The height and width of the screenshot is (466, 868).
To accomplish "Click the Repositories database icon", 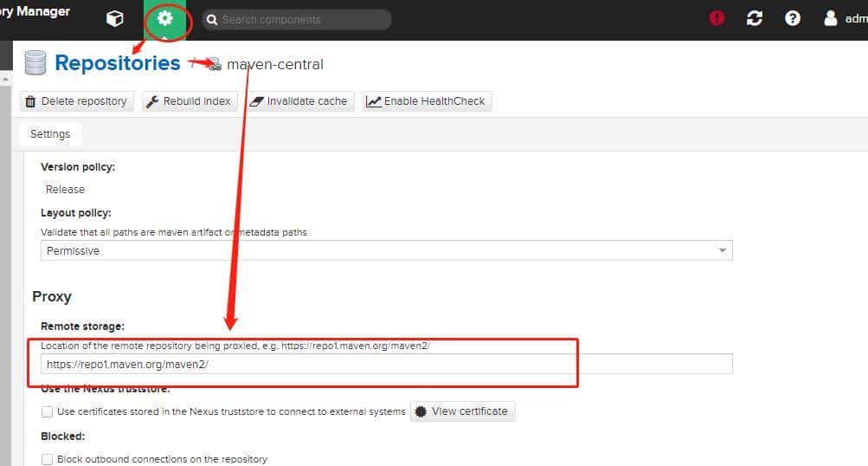I will click(35, 62).
